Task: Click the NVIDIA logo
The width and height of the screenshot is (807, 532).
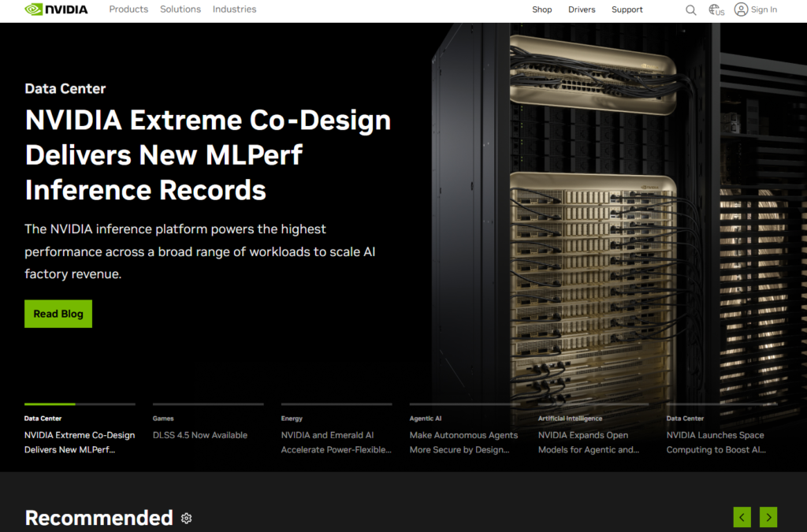Action: click(x=56, y=9)
